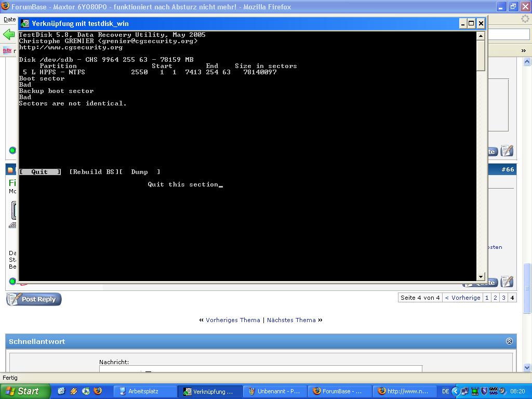Image resolution: width=532 pixels, height=399 pixels.
Task: Click GMX SMS tray icon
Action: pyautogui.click(x=494, y=391)
